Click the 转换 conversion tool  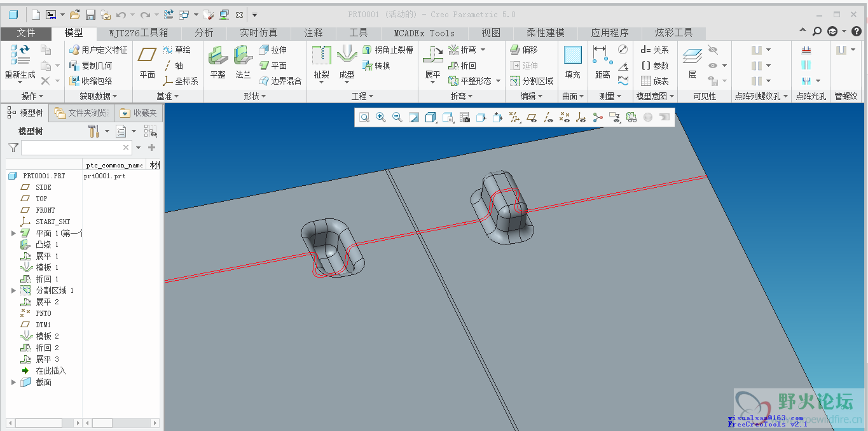376,66
